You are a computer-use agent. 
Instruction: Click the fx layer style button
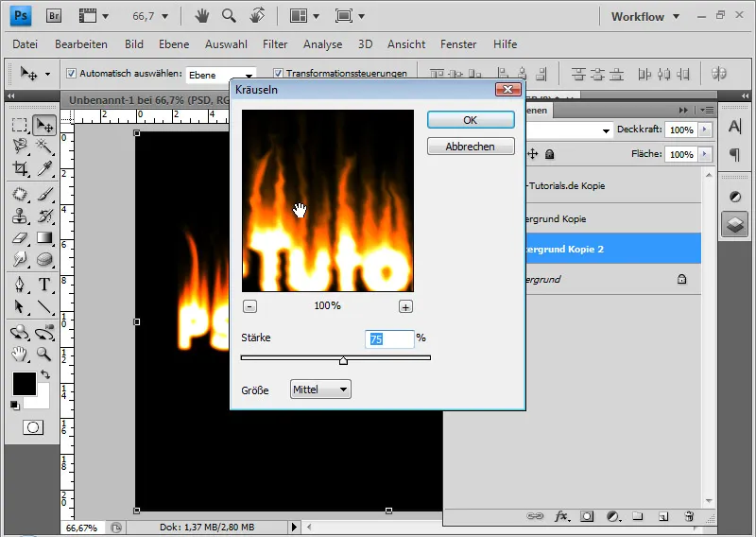pyautogui.click(x=561, y=517)
